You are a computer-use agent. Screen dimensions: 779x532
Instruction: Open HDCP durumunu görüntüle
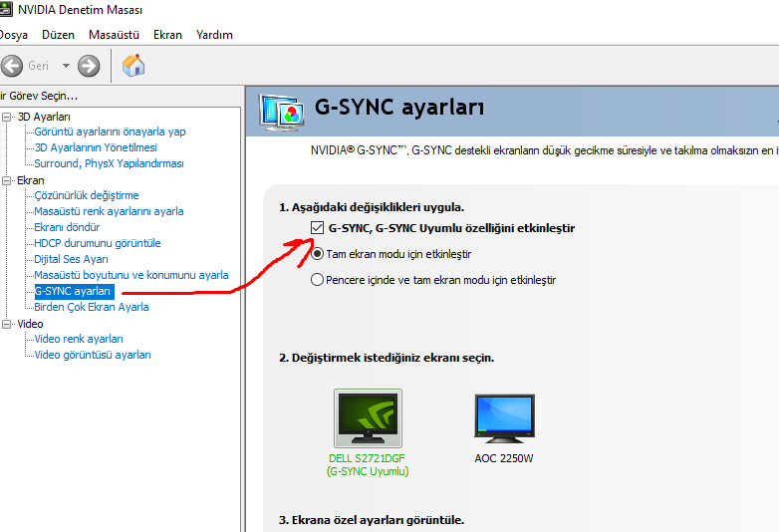pyautogui.click(x=98, y=243)
